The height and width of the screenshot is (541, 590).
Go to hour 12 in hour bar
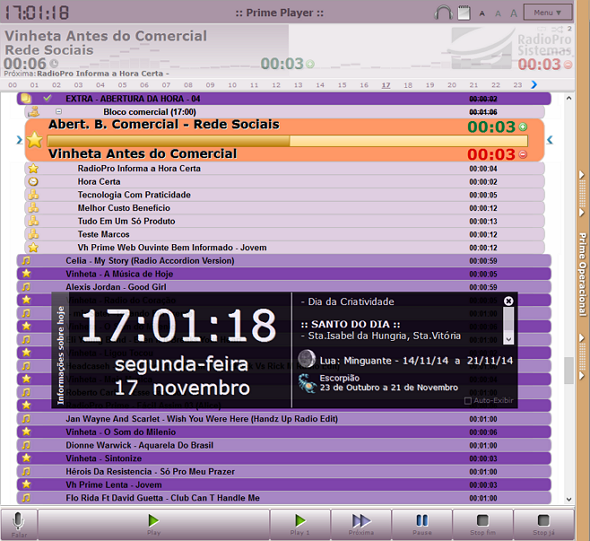[x=276, y=85]
